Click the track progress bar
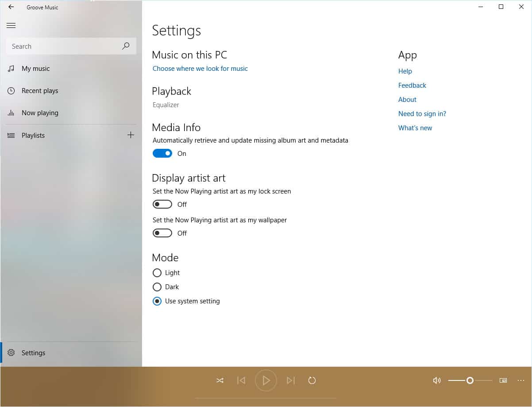Image resolution: width=532 pixels, height=407 pixels. point(266,398)
